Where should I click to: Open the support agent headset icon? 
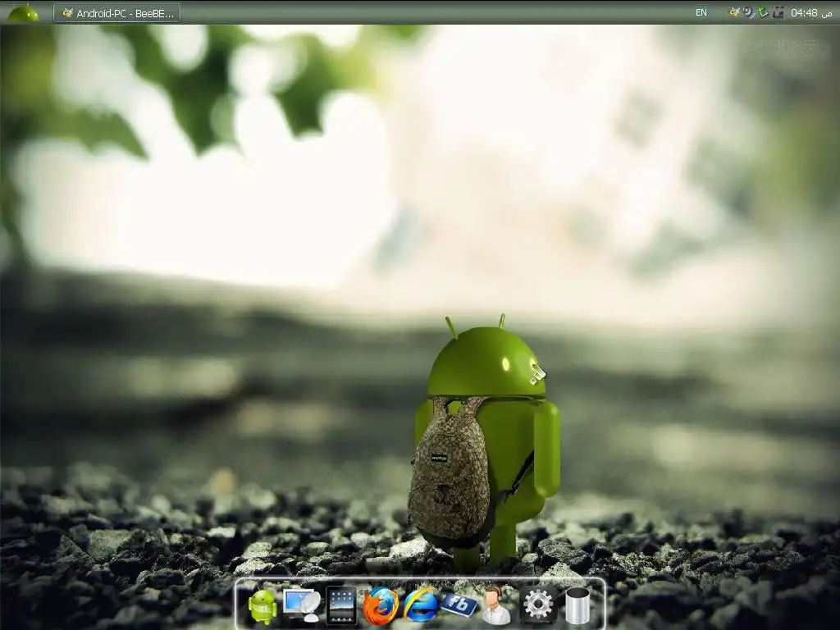point(496,606)
